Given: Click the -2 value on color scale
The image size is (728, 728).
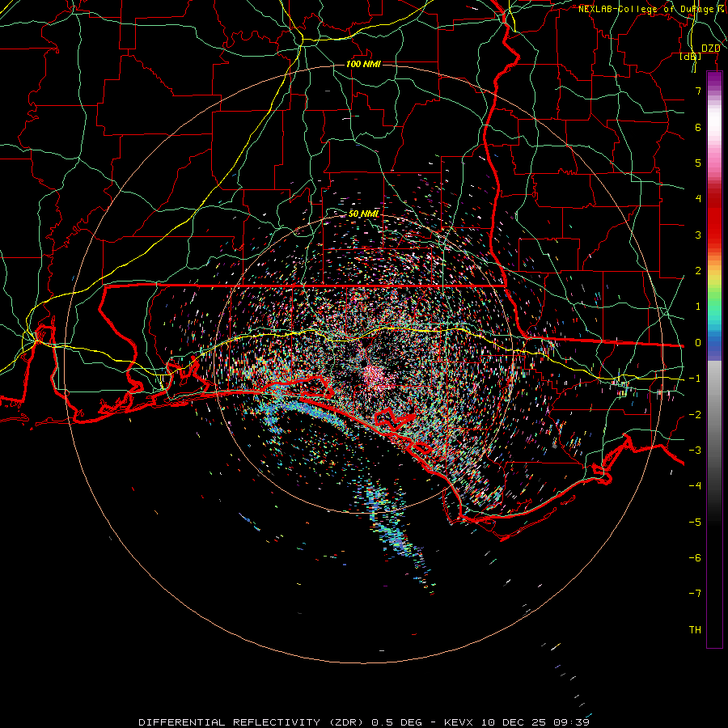Looking at the screenshot, I should point(695,415).
